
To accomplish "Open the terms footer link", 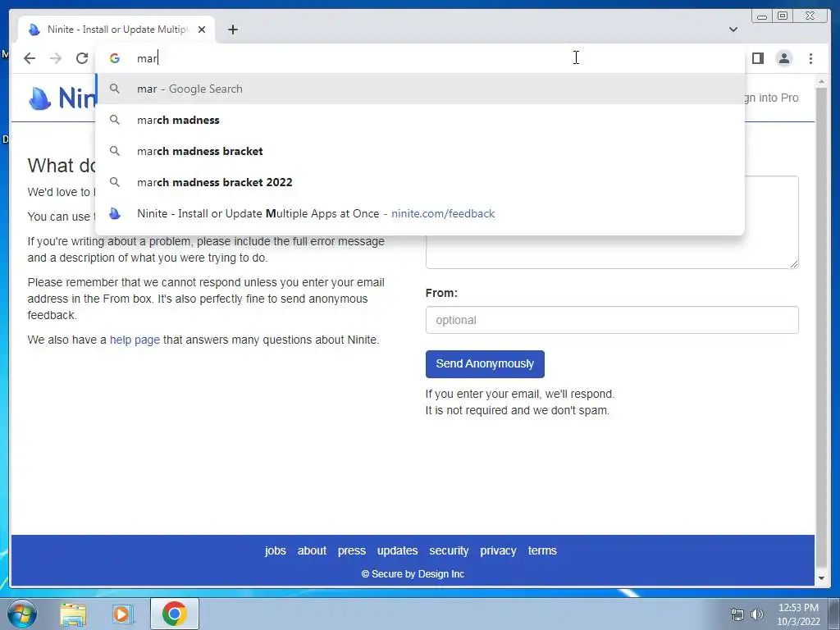I will [542, 550].
